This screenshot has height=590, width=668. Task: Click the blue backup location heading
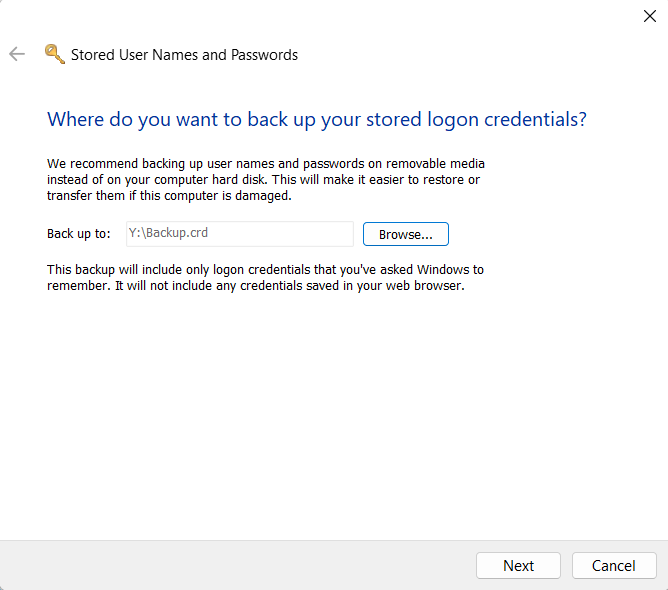point(317,119)
